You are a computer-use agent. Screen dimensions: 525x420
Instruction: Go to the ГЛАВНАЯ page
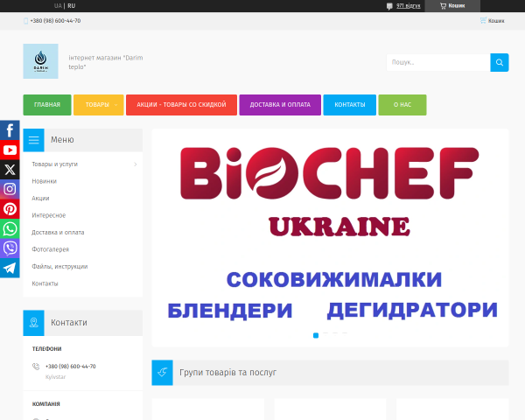47,105
